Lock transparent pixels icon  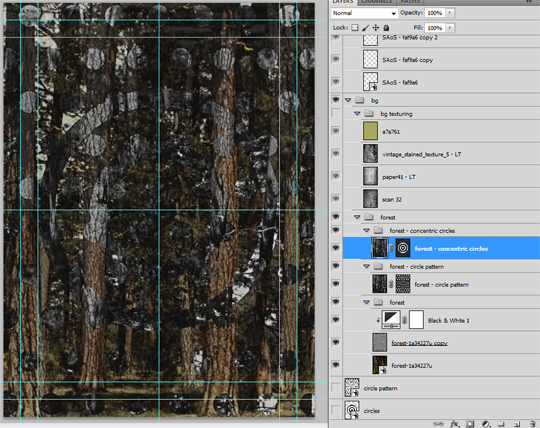tap(355, 28)
